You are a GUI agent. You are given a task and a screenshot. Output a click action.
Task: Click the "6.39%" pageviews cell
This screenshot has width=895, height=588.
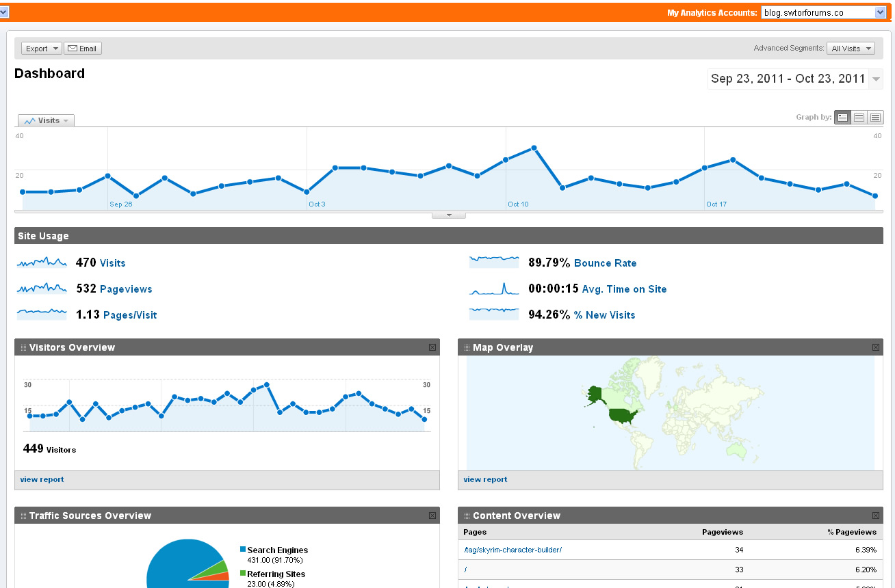click(x=866, y=550)
